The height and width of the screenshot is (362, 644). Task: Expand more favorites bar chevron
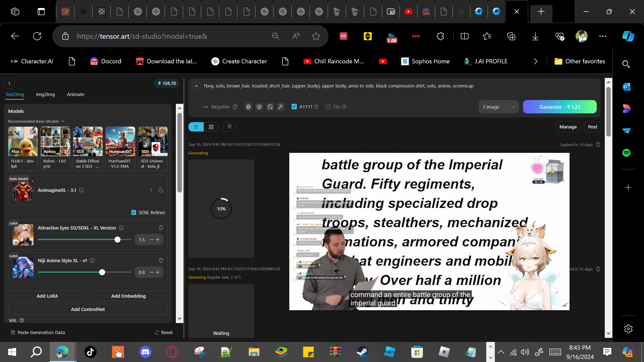(x=536, y=61)
